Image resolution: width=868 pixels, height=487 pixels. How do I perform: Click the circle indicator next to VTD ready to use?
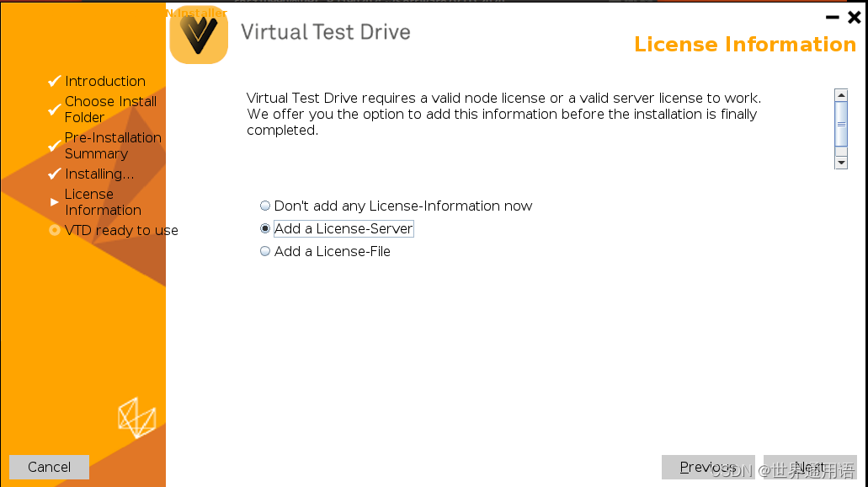(55, 230)
